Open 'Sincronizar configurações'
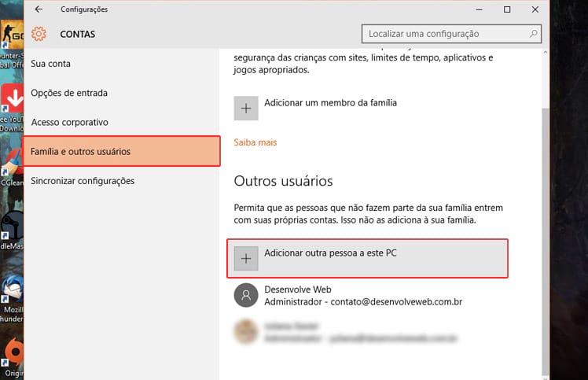The width and height of the screenshot is (588, 380). [x=83, y=181]
